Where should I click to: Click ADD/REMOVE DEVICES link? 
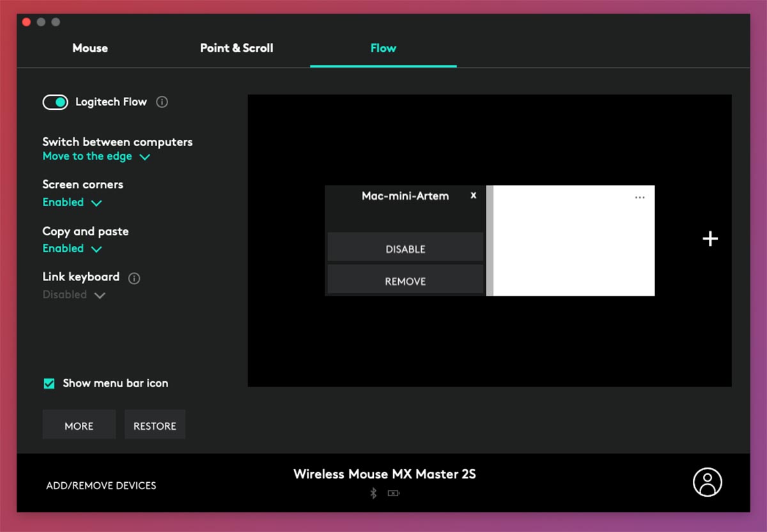pyautogui.click(x=101, y=485)
